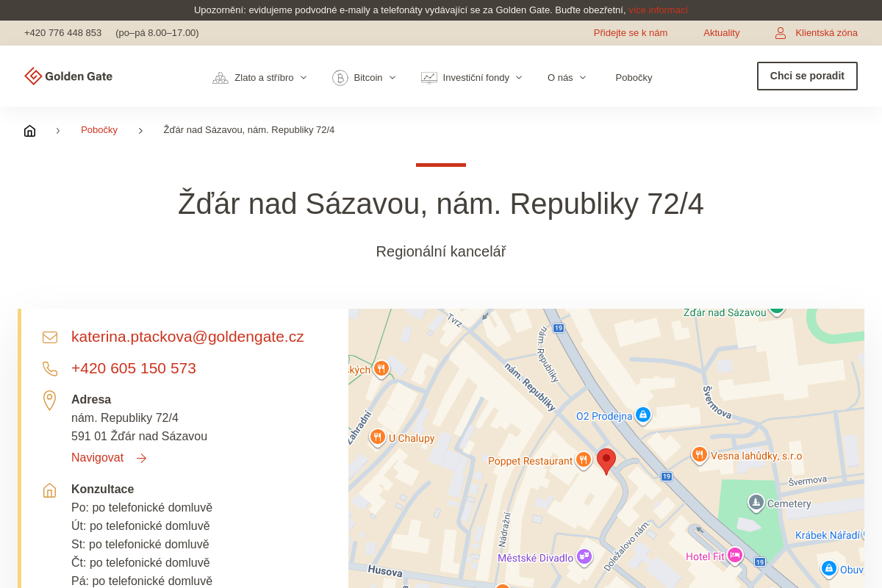Screen dimensions: 882x588
Task: Open the Cemetery map marker
Action: (756, 503)
